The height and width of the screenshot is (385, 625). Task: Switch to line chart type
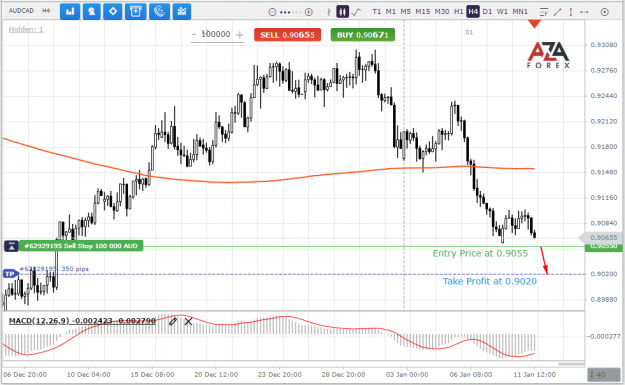(x=356, y=12)
